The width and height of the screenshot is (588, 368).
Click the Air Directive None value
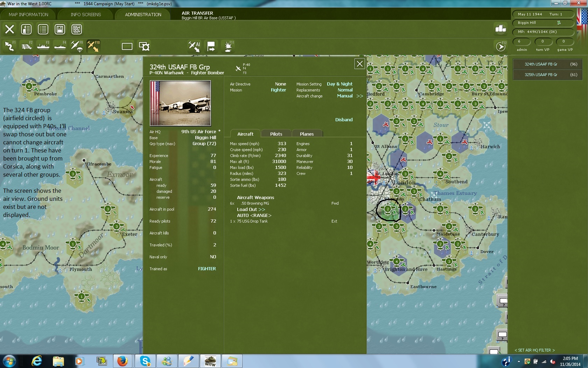point(280,84)
